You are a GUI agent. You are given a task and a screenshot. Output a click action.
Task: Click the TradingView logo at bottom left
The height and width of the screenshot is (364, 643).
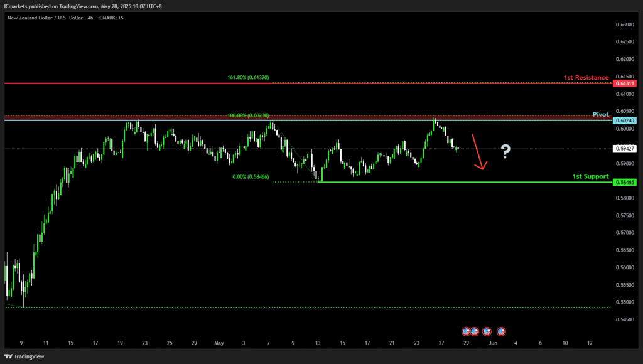(x=24, y=356)
